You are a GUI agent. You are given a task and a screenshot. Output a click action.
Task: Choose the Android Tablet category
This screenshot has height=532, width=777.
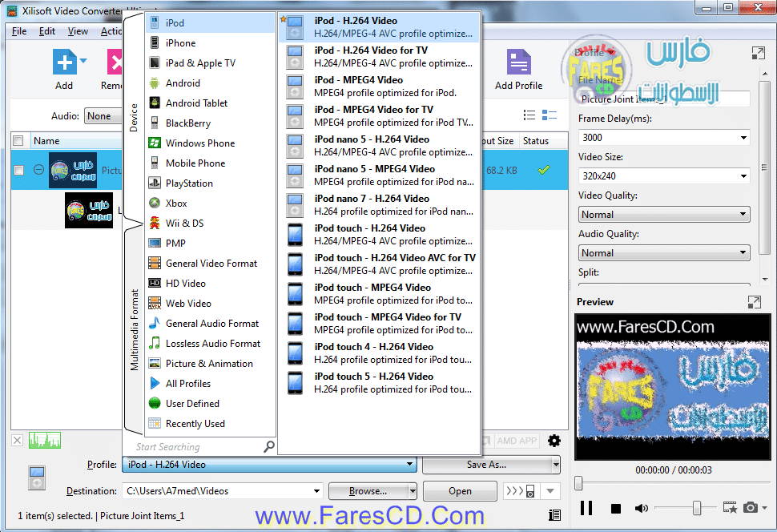tap(211, 103)
